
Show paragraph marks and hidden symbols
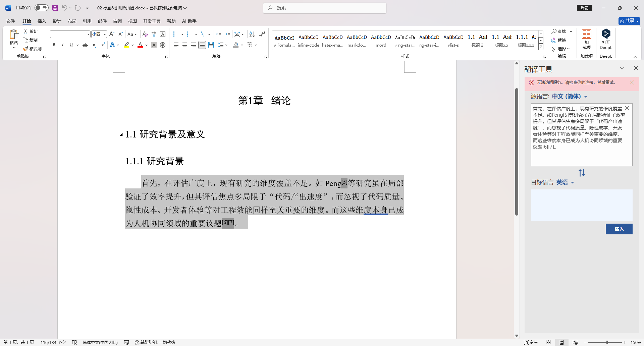coord(262,34)
